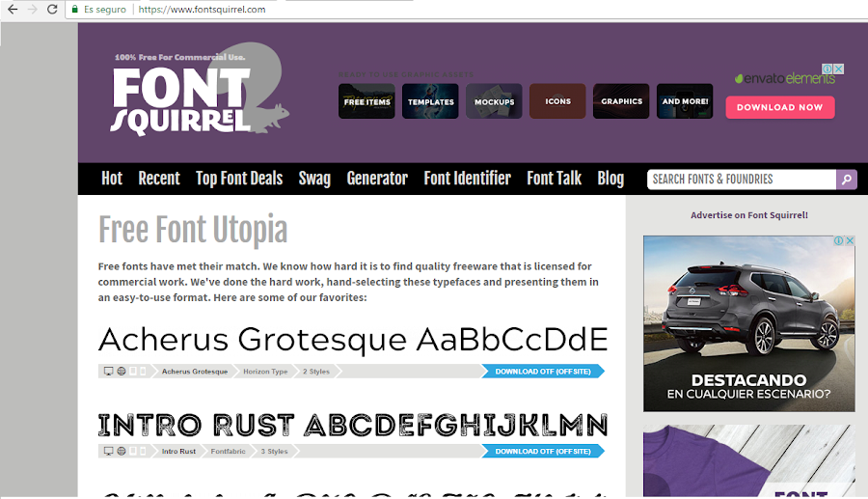Click the browser forward arrow
The height and width of the screenshot is (499, 868).
click(x=32, y=10)
